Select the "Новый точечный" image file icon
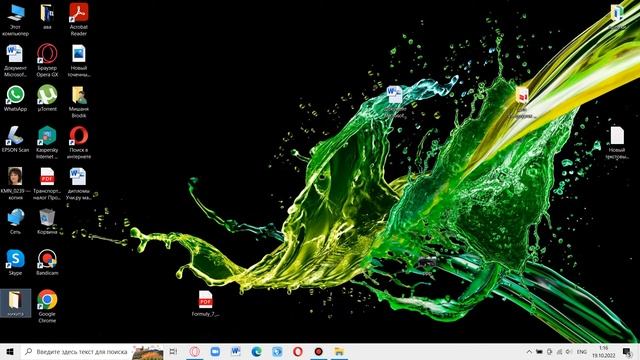This screenshot has height=360, width=640. (79, 61)
